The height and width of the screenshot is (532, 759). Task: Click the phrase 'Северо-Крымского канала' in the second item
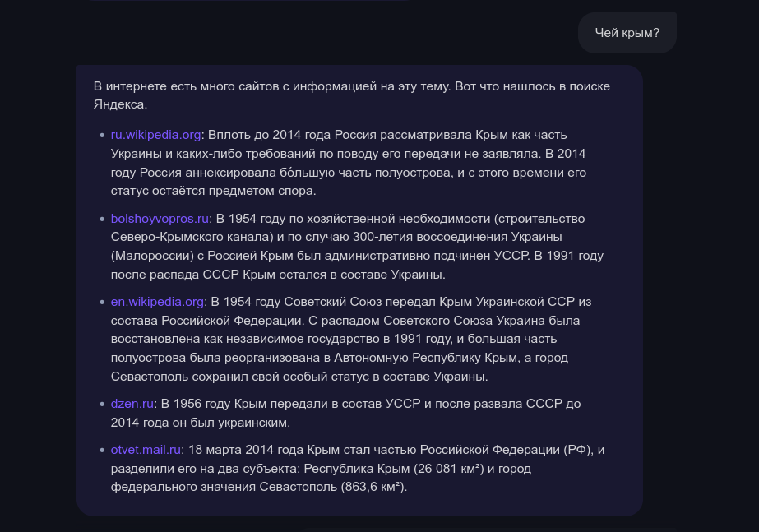pyautogui.click(x=190, y=237)
